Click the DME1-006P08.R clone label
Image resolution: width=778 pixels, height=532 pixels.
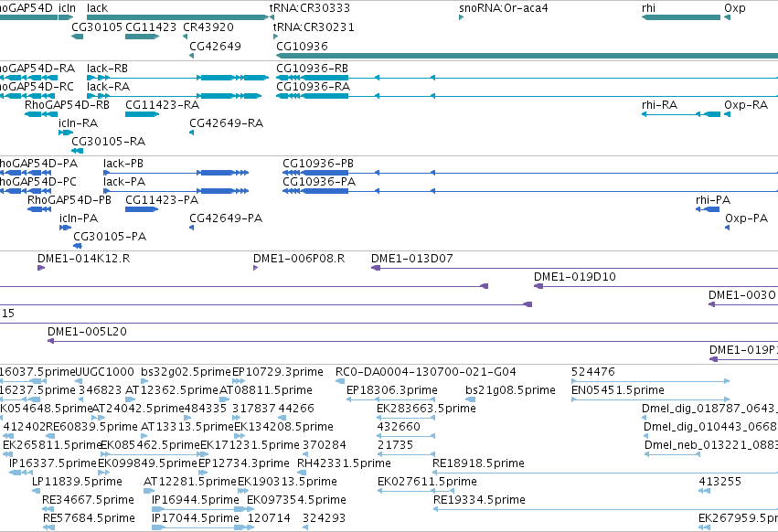[x=299, y=259]
